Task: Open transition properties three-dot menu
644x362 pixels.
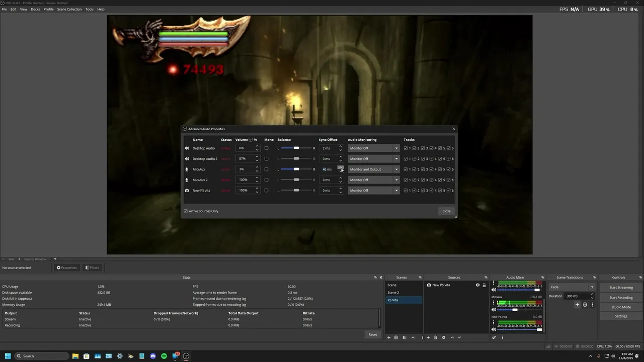Action: pyautogui.click(x=592, y=304)
